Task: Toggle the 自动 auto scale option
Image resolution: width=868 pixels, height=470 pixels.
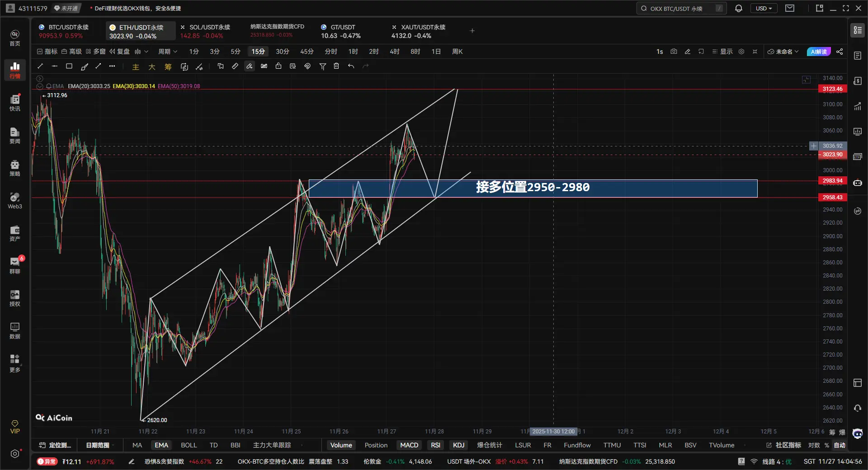Action: pos(840,445)
